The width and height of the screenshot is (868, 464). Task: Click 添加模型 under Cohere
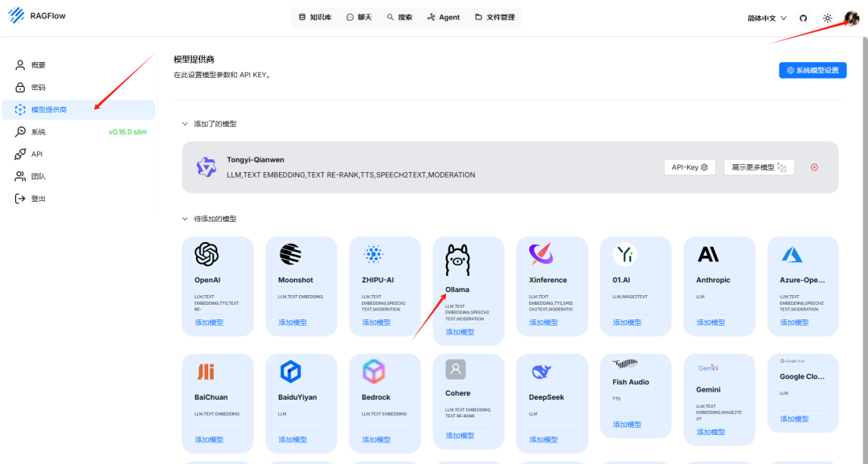460,436
